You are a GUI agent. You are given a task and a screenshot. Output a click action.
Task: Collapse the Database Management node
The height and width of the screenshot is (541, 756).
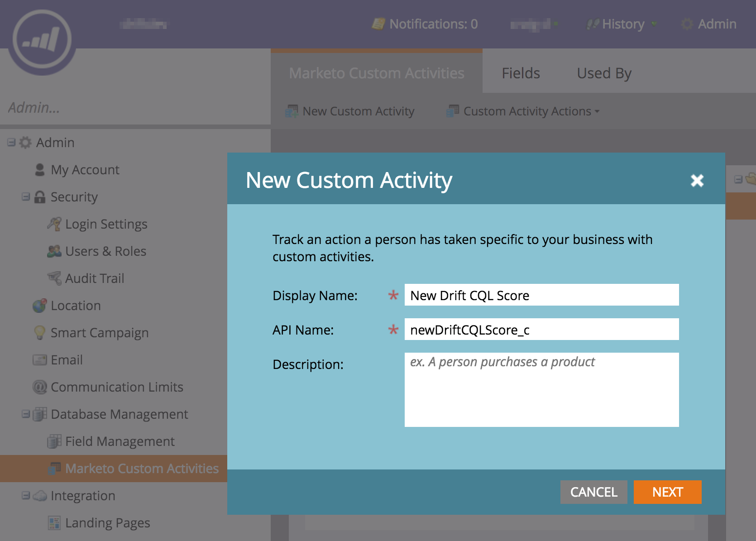coord(26,414)
